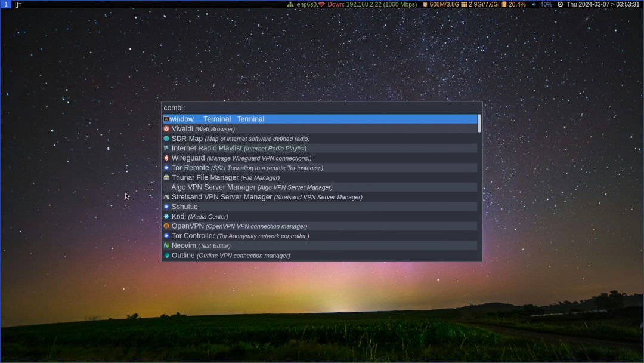Launch Tor Controller entry
Screen dimensions: 644x363
coord(320,236)
